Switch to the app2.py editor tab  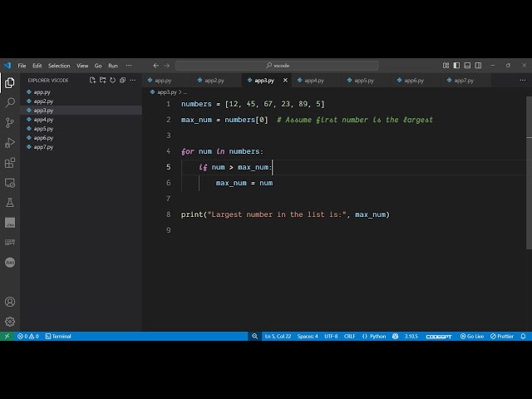217,81
